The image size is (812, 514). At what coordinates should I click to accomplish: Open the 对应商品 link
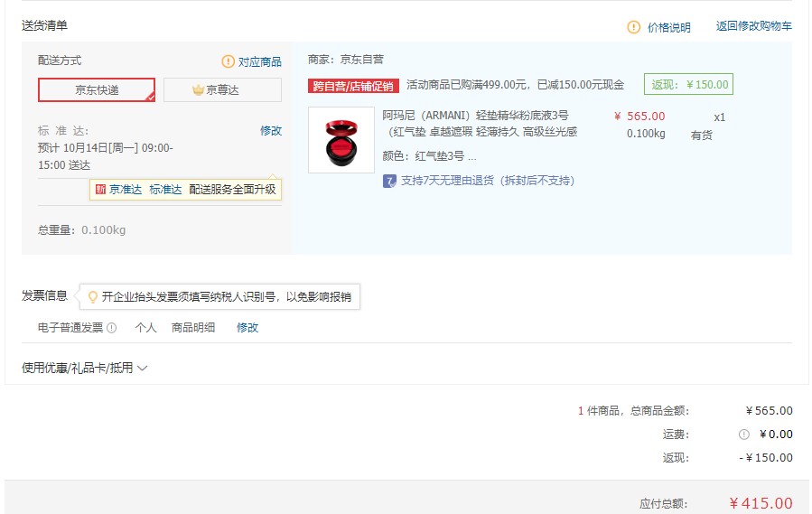click(259, 62)
